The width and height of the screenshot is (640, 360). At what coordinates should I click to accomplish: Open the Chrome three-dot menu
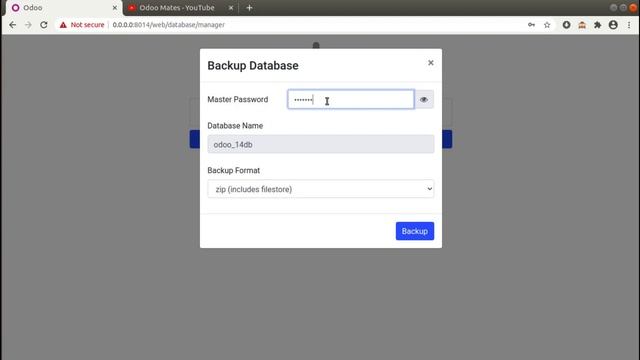coord(629,25)
